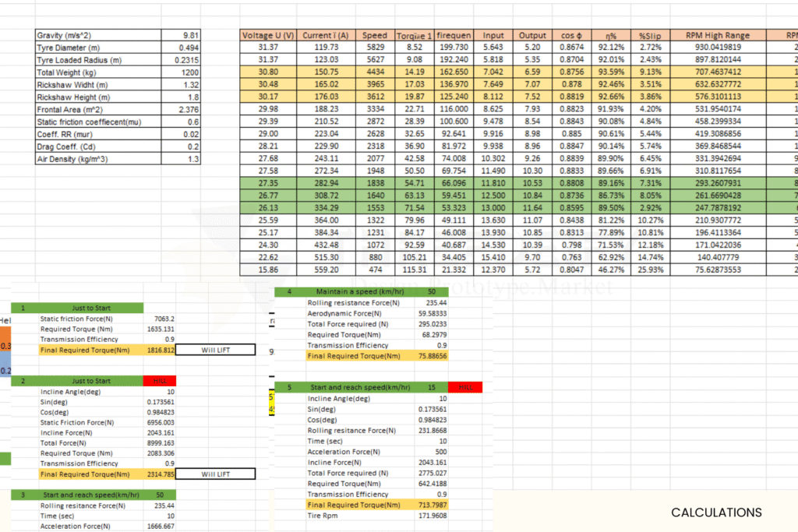Click the last-row voltage cell 15.86
798x532 pixels.
(x=268, y=270)
